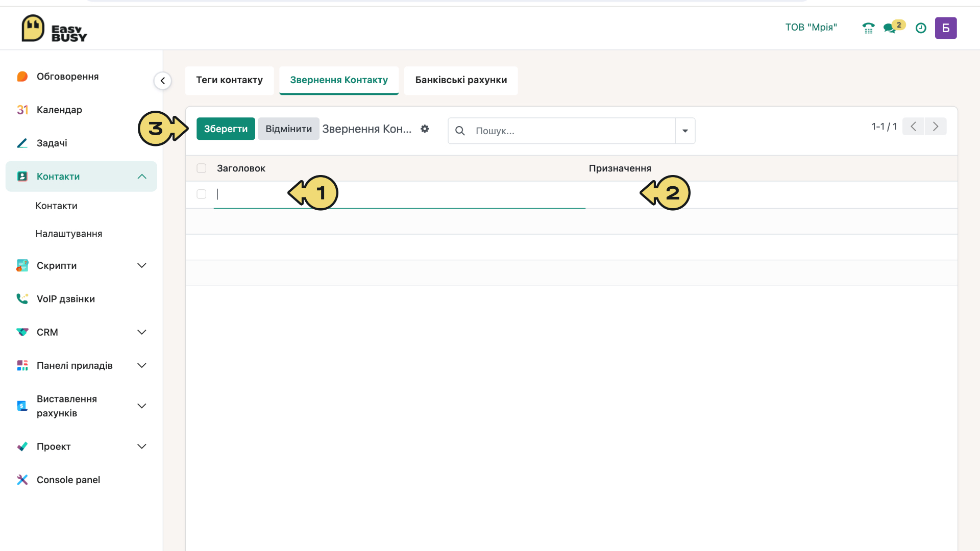
Task: Click the Заголовок input in the new row
Action: 399,194
